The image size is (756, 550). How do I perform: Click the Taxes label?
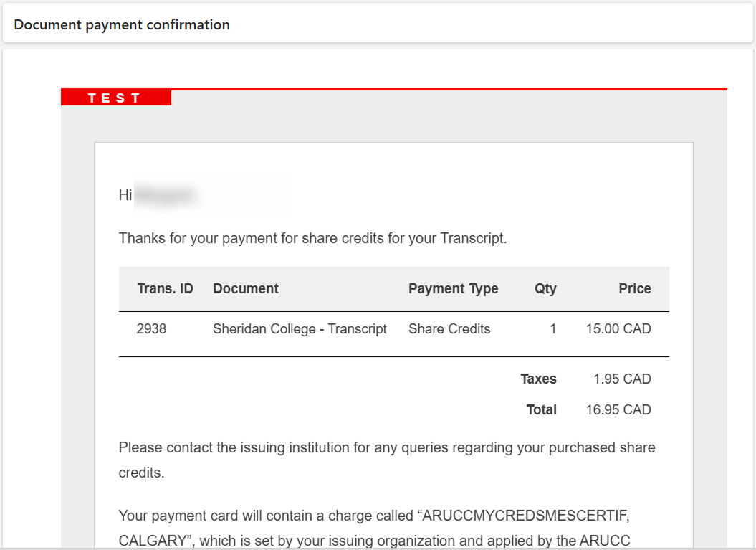(x=539, y=379)
